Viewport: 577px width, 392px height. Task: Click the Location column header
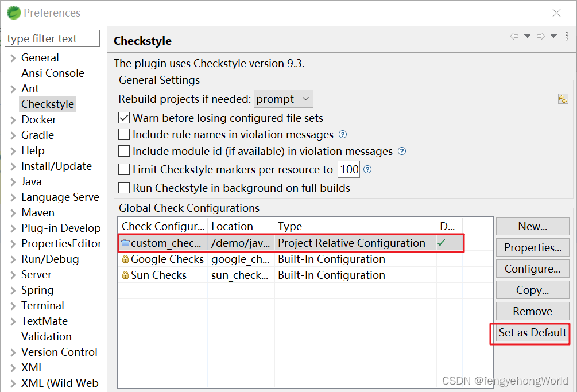pos(241,226)
